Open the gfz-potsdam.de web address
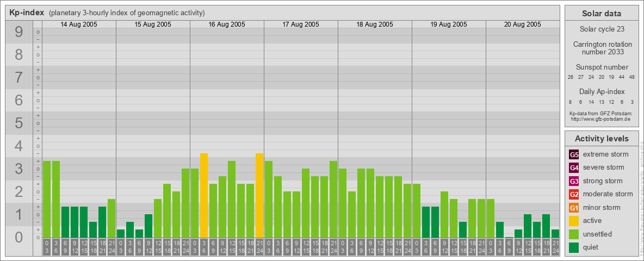This screenshot has width=644, height=261. point(600,119)
